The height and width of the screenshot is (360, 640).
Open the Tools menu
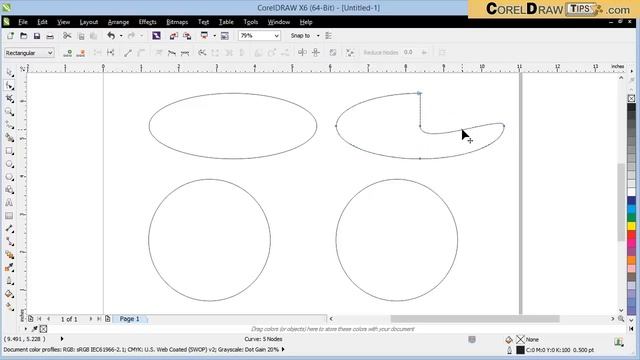[x=251, y=22]
